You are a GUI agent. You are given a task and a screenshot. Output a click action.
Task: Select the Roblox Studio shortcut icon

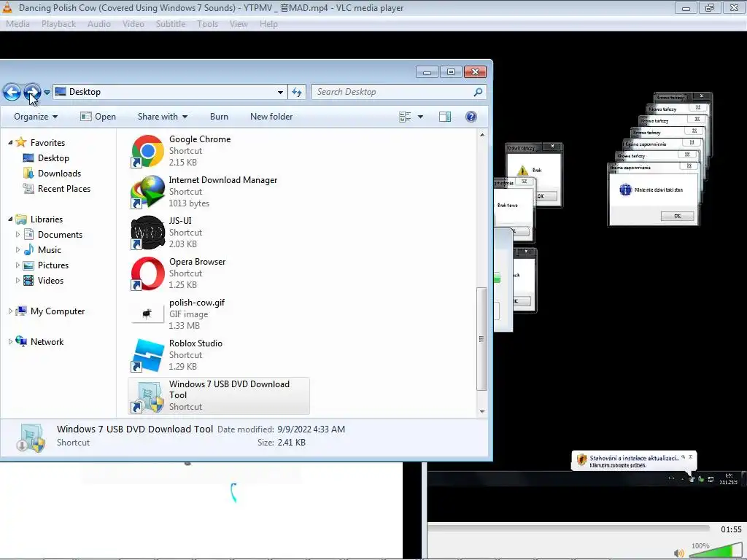tap(147, 355)
